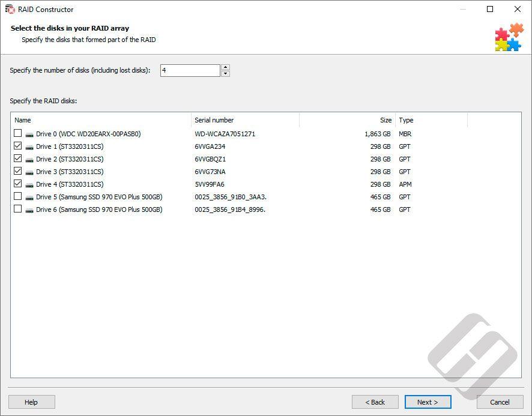
Task: Proceed with the Next button
Action: [428, 402]
